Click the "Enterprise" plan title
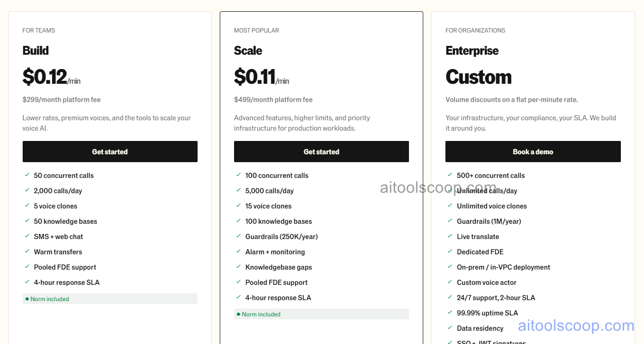Image resolution: width=644 pixels, height=344 pixels. (x=472, y=50)
